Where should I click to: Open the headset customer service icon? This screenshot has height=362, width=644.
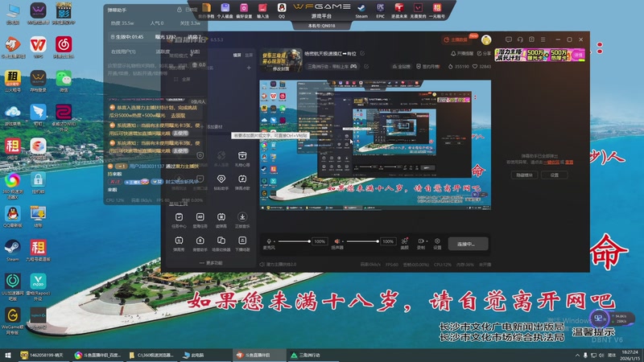pyautogui.click(x=520, y=39)
